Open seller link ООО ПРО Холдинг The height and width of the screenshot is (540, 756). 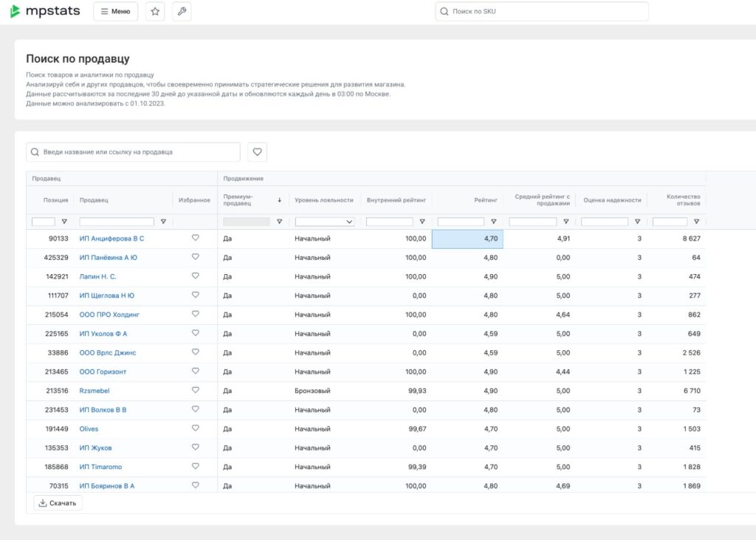[x=109, y=315]
